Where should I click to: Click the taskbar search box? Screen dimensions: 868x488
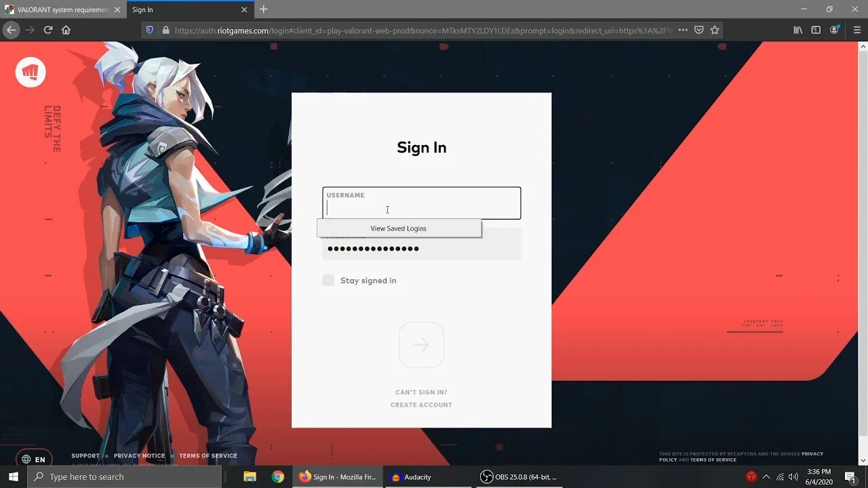[x=124, y=476]
